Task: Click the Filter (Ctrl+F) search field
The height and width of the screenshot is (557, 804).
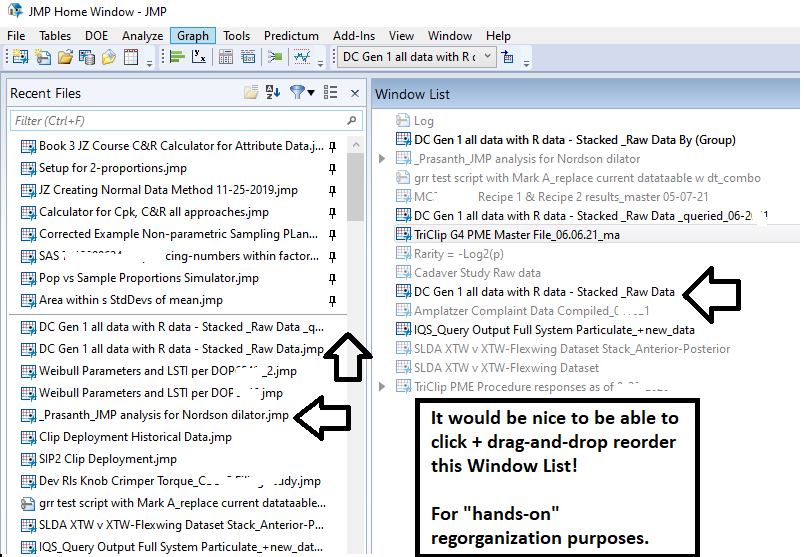Action: pyautogui.click(x=186, y=121)
